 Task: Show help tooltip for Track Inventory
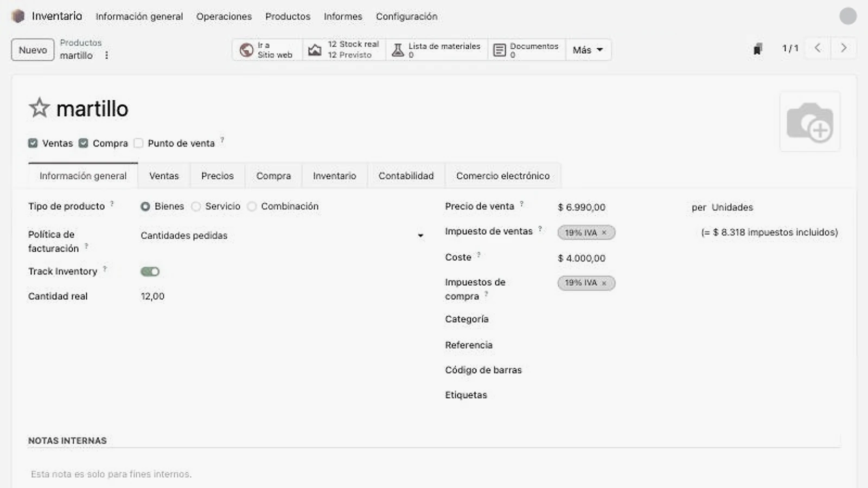point(105,269)
